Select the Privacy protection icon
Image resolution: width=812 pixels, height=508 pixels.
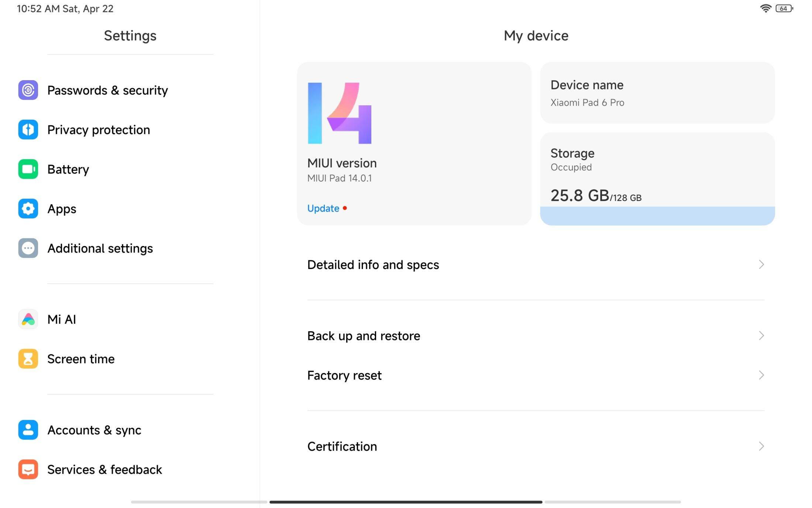click(x=28, y=130)
